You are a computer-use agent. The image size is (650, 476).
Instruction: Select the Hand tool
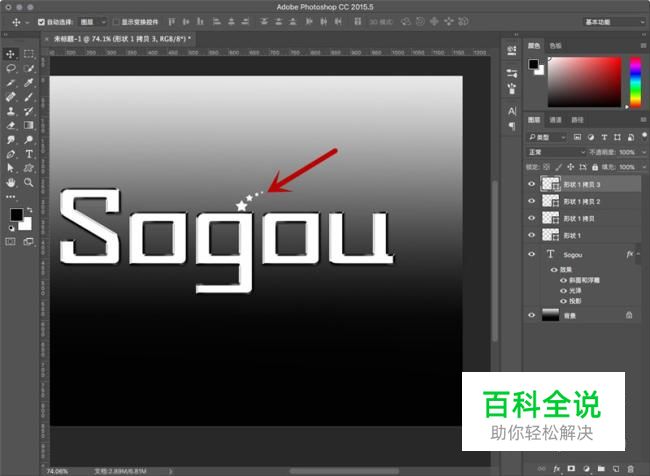tap(11, 182)
